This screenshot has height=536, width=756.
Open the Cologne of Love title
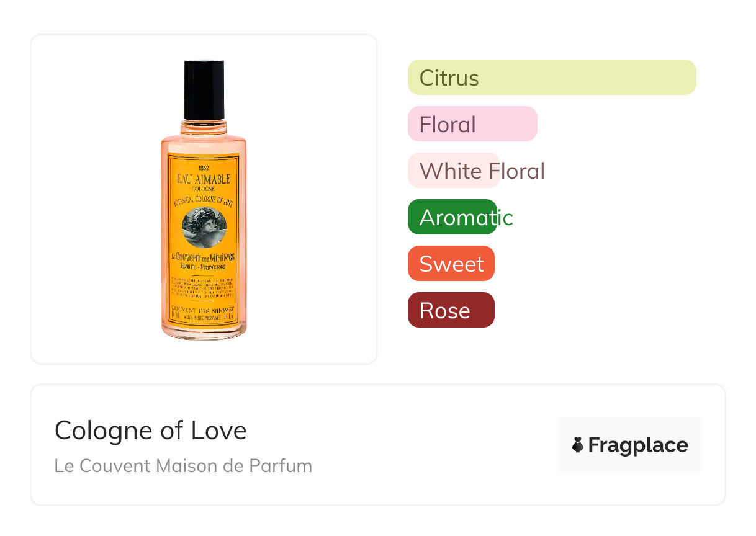[150, 430]
